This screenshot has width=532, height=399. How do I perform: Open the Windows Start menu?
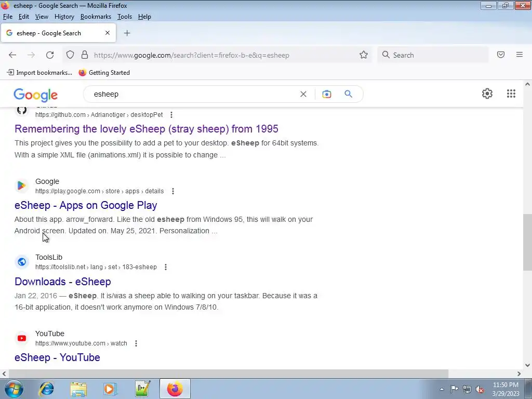(14, 389)
